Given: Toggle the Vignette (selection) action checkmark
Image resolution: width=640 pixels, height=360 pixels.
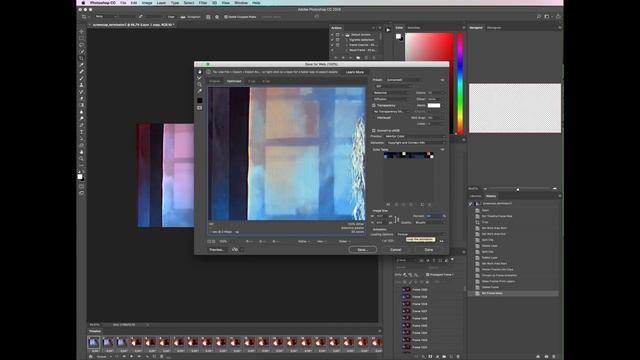Looking at the screenshot, I should [332, 40].
